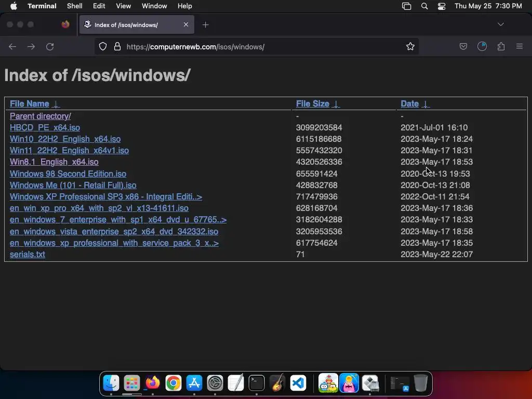Open the Parent directory/ link
The width and height of the screenshot is (532, 399).
40,116
